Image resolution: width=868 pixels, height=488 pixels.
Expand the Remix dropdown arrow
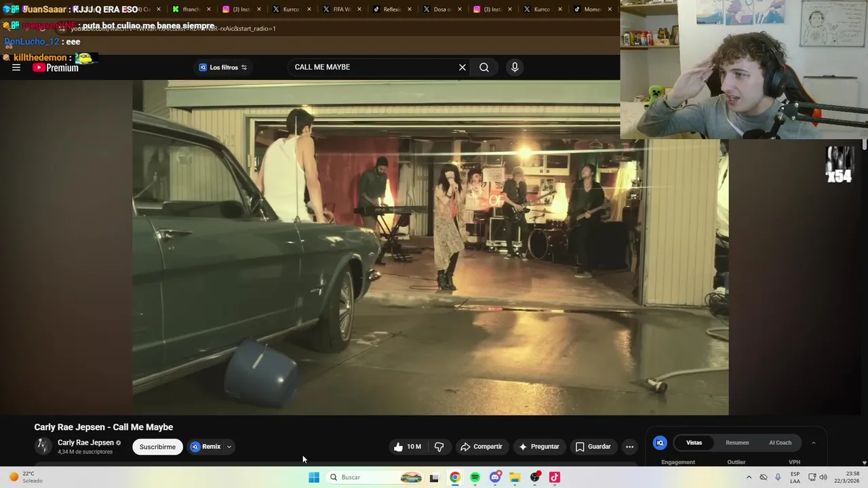[229, 447]
